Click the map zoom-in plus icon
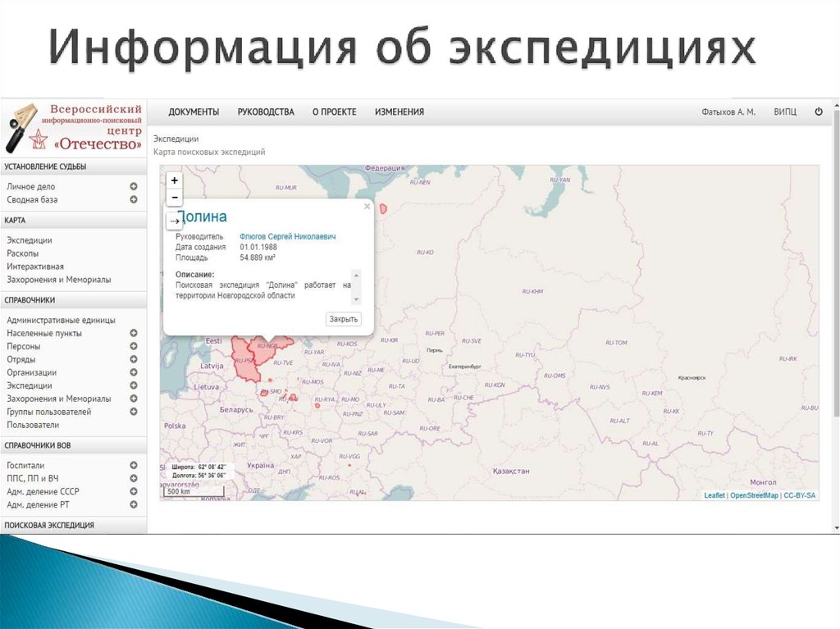 click(174, 180)
